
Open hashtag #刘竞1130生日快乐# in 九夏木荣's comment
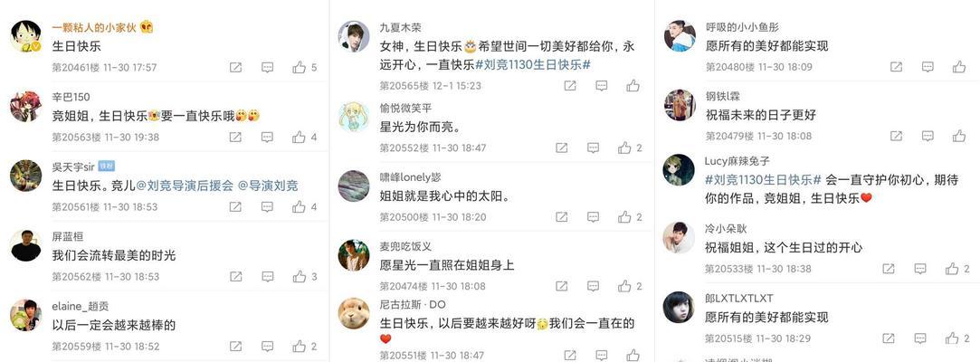click(533, 64)
